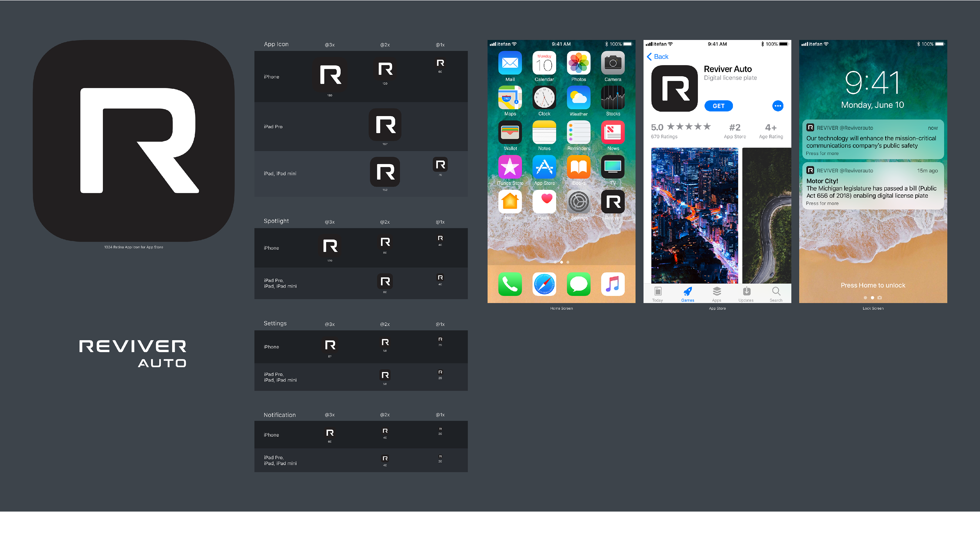This screenshot has height=551, width=980.
Task: Expand the first REVIVER notification from now
Action: 873,140
